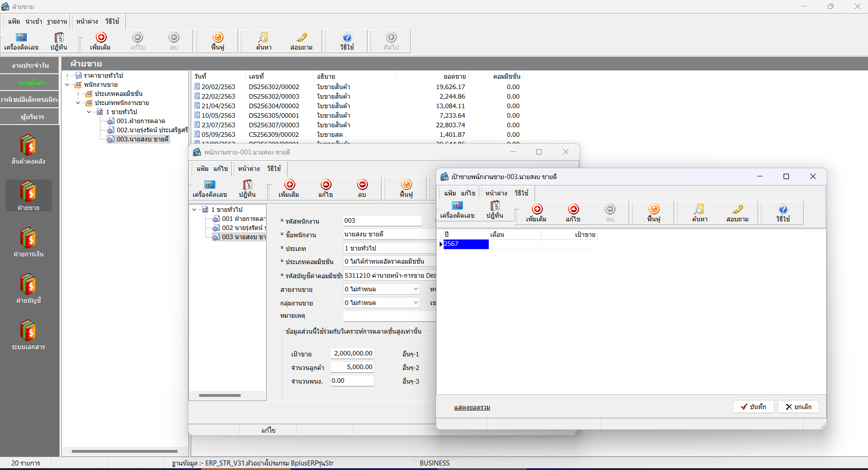Click the add (เพิ่มเติม) icon in the sales target window
The width and height of the screenshot is (868, 470).
(x=537, y=210)
